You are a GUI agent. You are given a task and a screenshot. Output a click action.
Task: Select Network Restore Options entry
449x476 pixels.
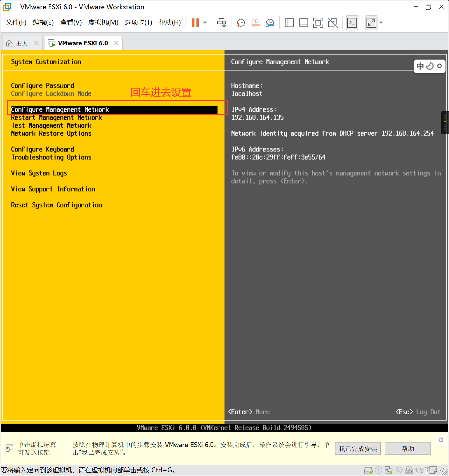click(x=51, y=133)
